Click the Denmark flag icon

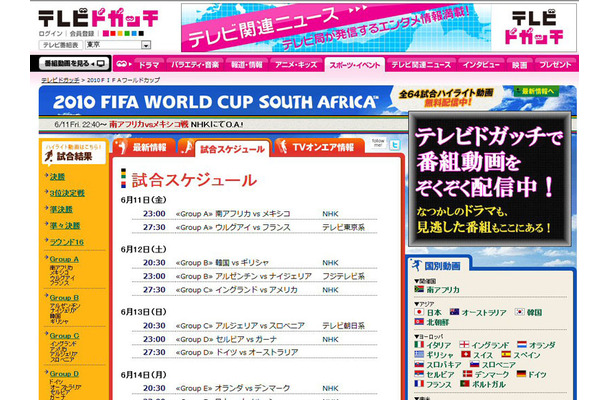[467, 374]
